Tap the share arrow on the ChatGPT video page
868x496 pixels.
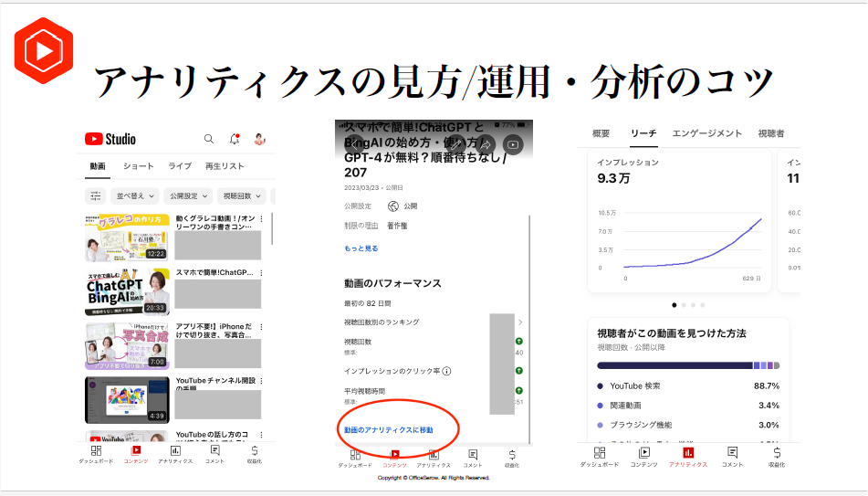click(x=486, y=144)
